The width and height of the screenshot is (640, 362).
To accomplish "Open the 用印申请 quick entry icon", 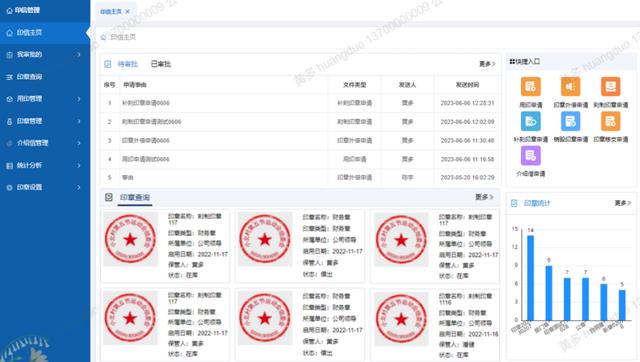I will point(530,87).
